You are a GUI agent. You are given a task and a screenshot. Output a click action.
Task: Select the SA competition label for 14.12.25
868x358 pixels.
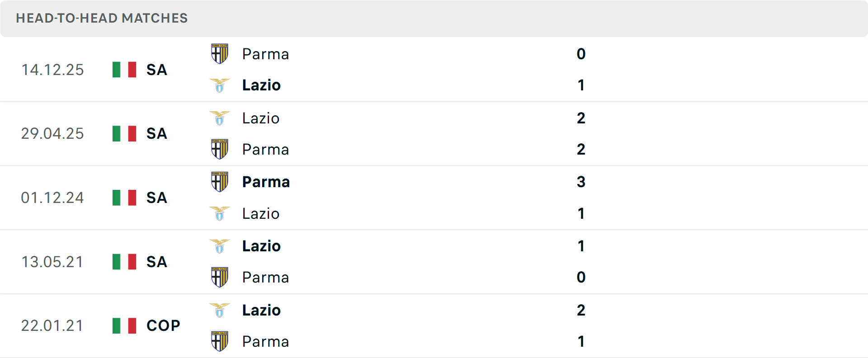click(x=156, y=70)
